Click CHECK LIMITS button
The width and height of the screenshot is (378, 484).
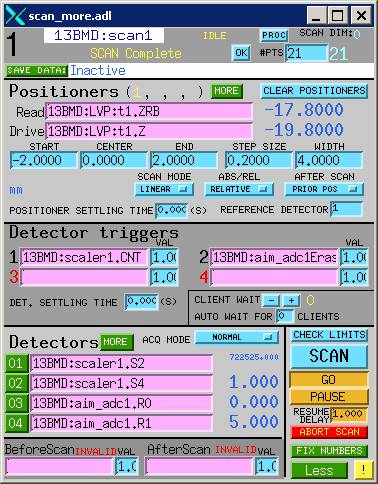coord(329,335)
